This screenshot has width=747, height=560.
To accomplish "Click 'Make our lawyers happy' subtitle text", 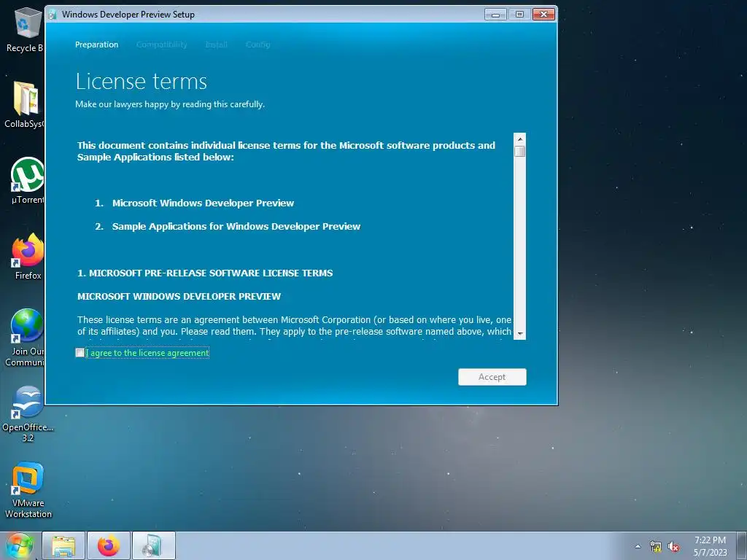I will coord(170,104).
